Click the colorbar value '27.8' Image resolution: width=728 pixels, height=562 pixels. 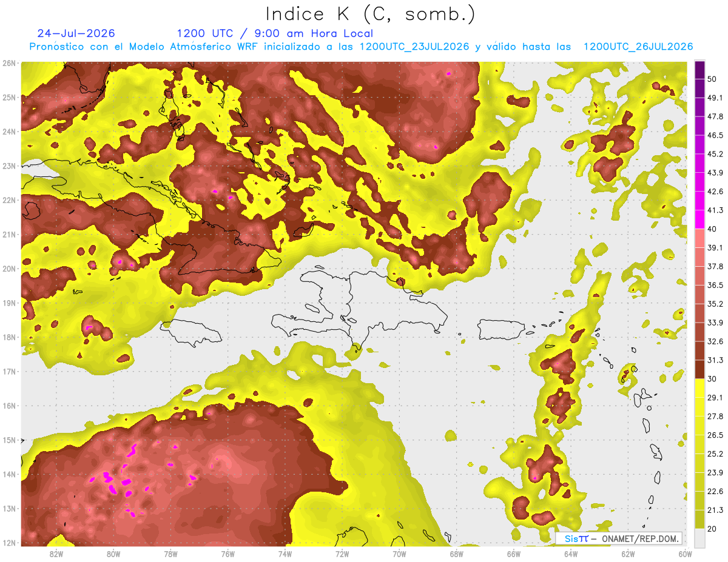click(715, 416)
